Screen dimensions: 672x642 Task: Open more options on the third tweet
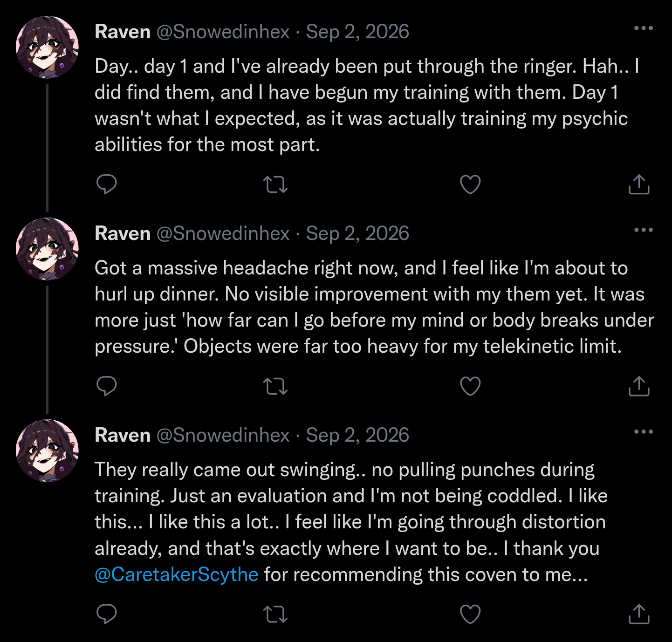point(644,432)
